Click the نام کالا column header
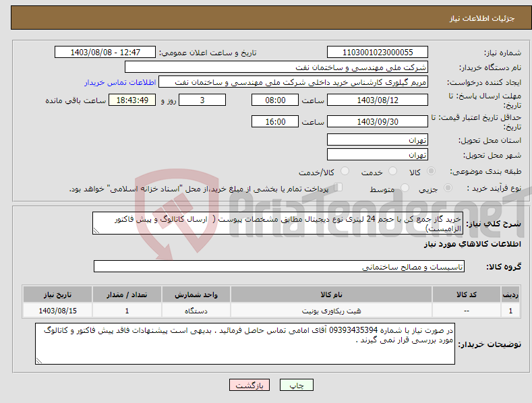 pyautogui.click(x=331, y=294)
